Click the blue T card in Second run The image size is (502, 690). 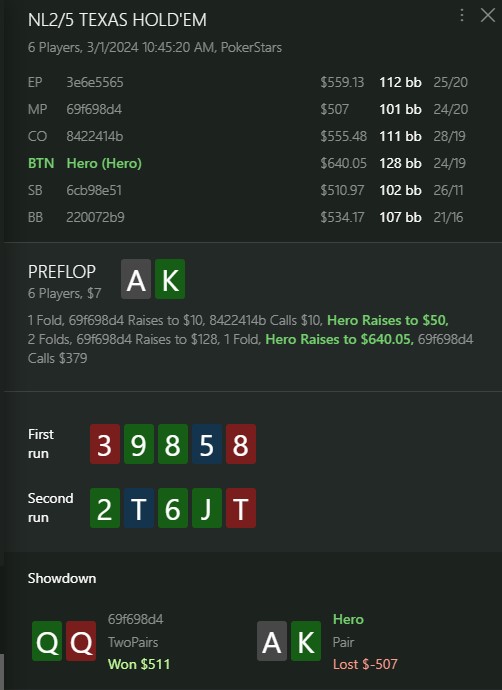[139, 508]
